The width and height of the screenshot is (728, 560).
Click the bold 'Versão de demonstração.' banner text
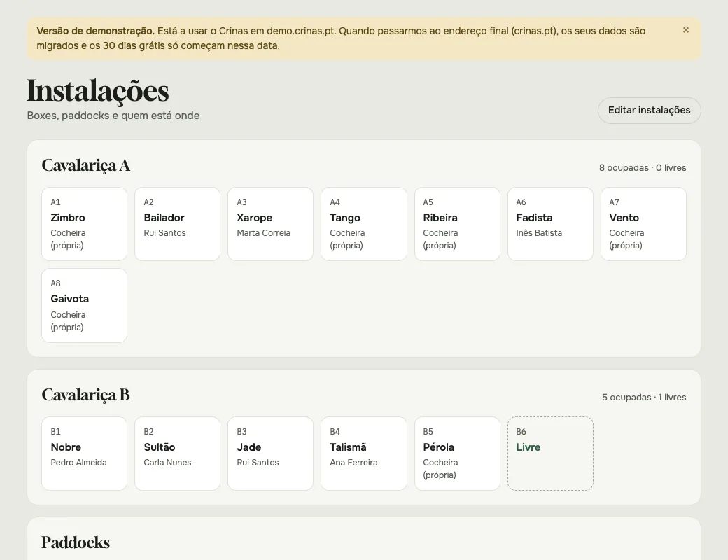(96, 31)
